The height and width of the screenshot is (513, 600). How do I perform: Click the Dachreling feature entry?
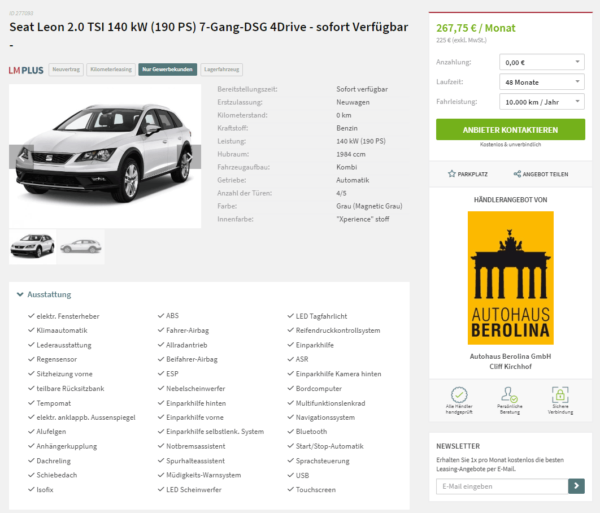point(54,461)
